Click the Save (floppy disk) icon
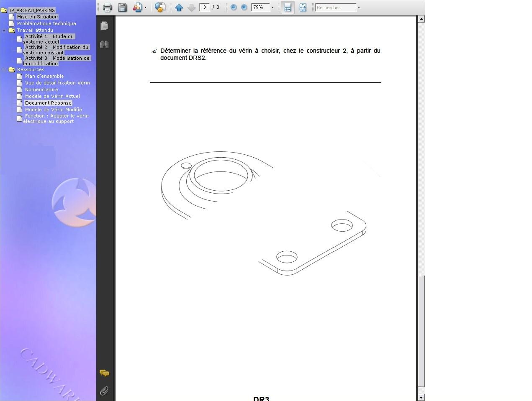The height and width of the screenshot is (401, 532). [122, 8]
